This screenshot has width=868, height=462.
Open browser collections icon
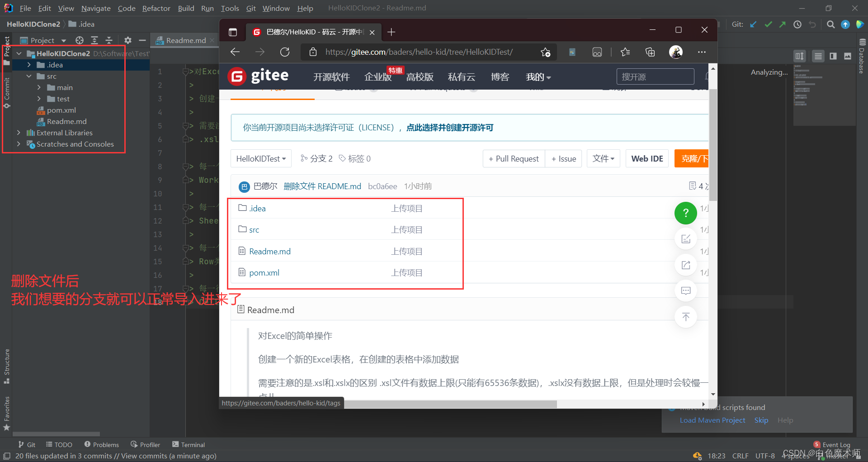[650, 52]
